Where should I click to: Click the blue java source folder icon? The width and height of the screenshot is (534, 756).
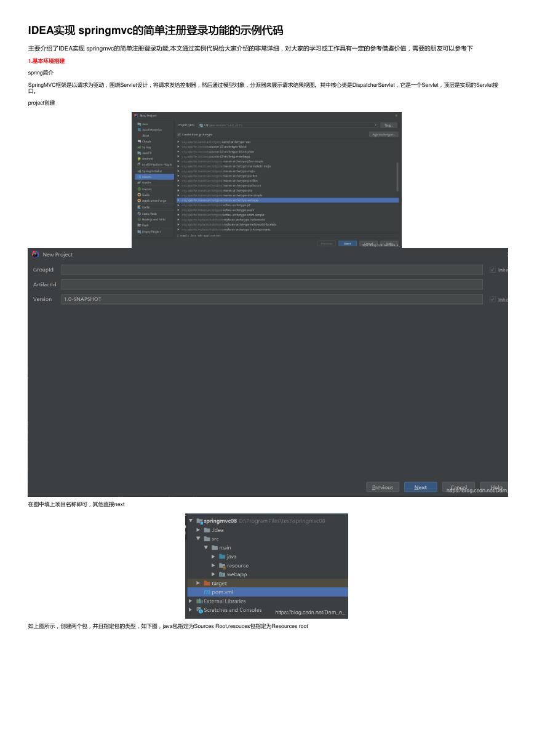(x=222, y=557)
